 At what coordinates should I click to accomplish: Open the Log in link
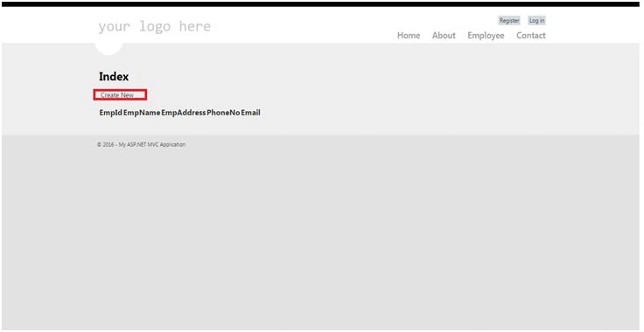[536, 20]
